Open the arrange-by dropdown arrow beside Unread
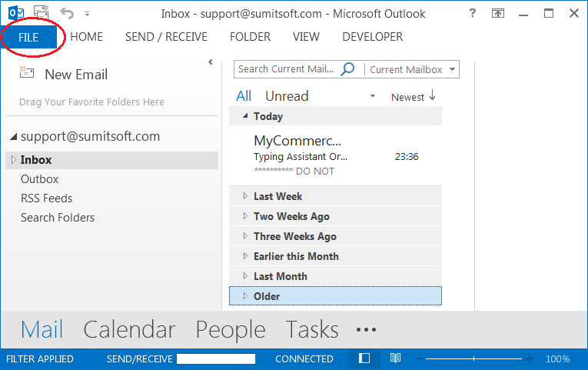 point(373,96)
